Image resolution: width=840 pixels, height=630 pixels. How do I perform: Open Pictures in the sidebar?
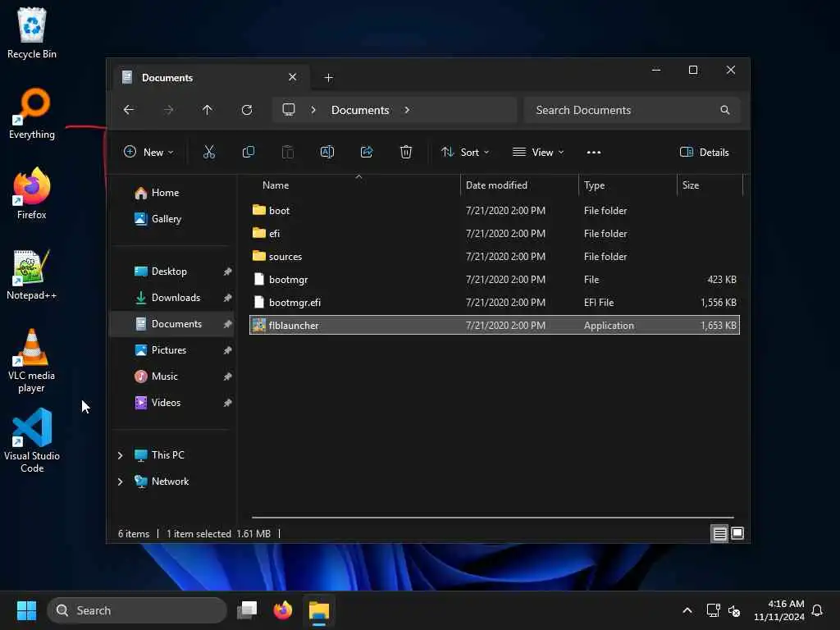(171, 350)
